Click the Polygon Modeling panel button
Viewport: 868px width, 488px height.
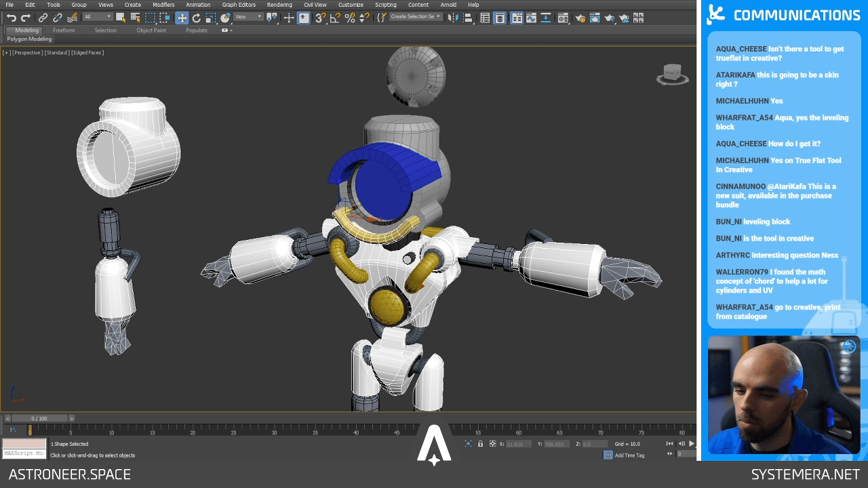pyautogui.click(x=29, y=39)
